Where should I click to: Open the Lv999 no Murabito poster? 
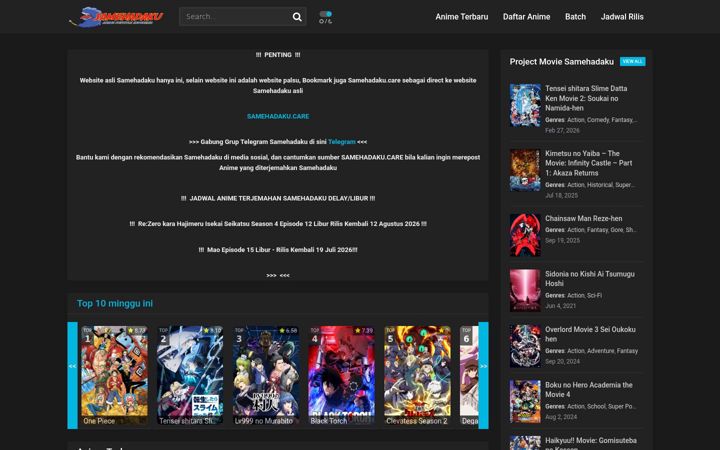point(265,375)
